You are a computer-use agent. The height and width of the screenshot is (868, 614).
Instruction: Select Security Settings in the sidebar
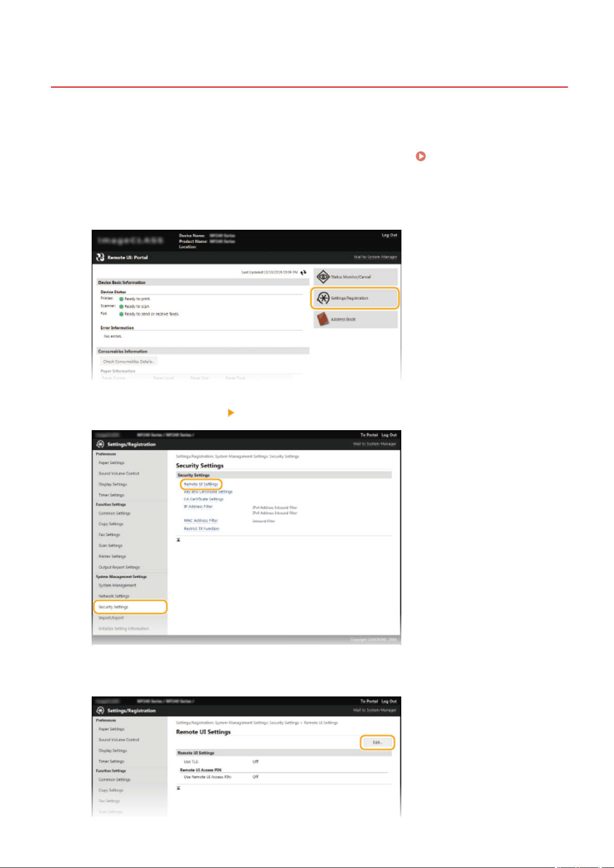coord(113,607)
